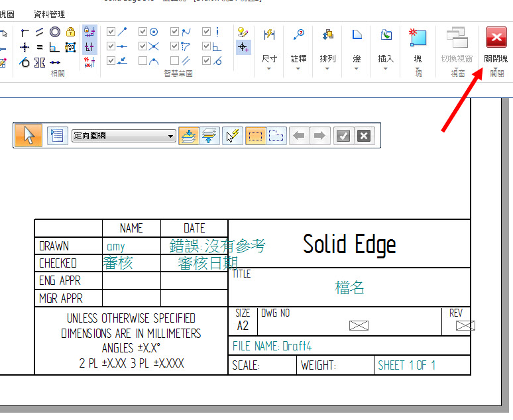
Task: Click the 塊 block tool icon
Action: 418,38
